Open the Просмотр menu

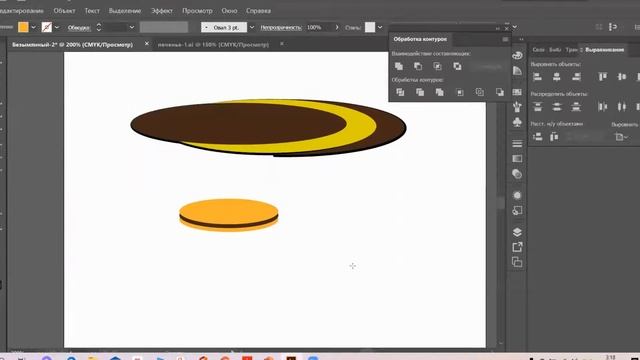click(x=197, y=11)
